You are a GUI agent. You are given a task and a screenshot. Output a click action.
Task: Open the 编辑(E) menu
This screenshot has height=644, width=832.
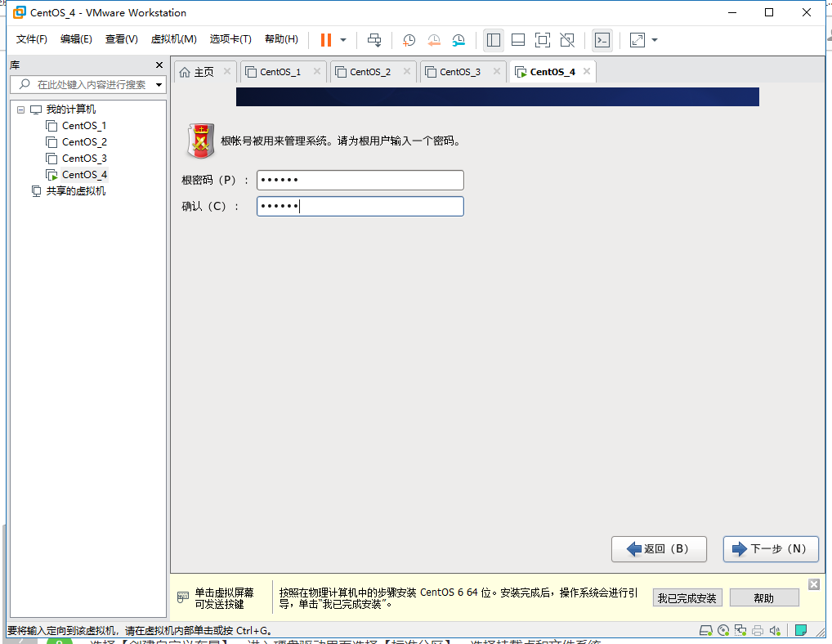[76, 39]
